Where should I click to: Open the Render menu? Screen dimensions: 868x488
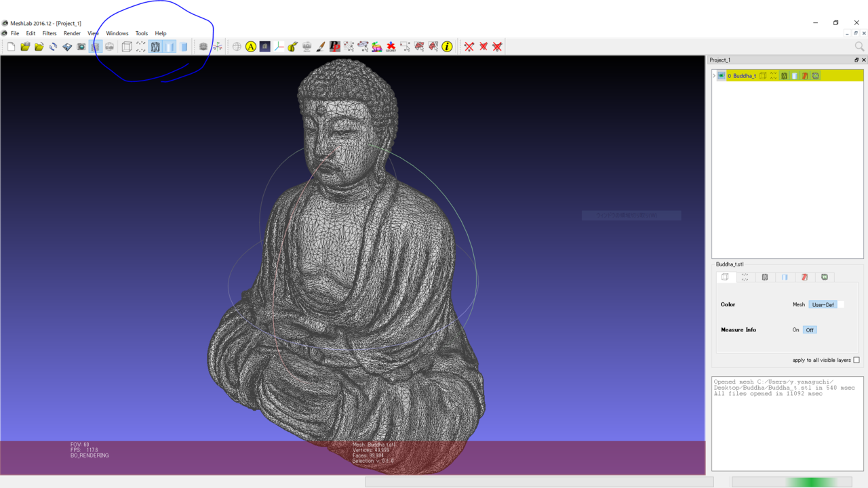click(72, 33)
